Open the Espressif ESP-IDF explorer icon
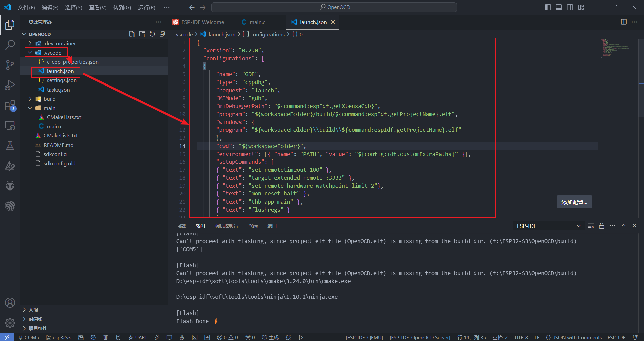The width and height of the screenshot is (644, 341). (10, 206)
